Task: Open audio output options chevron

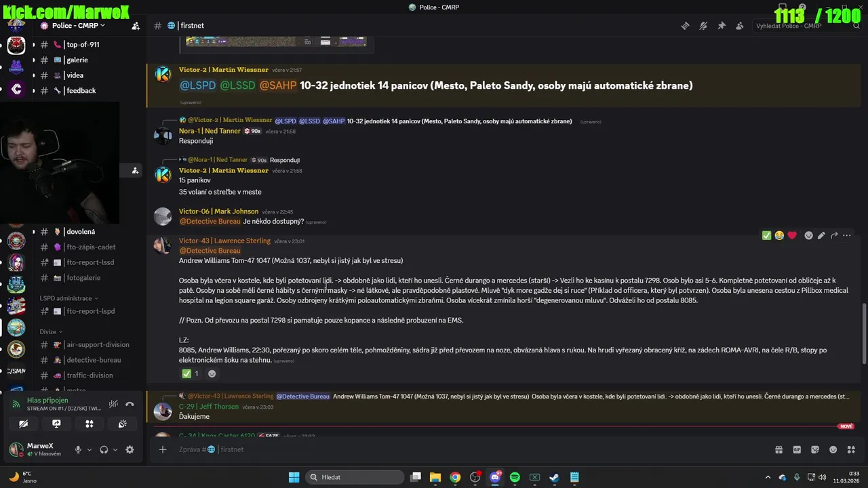Action: point(115,449)
